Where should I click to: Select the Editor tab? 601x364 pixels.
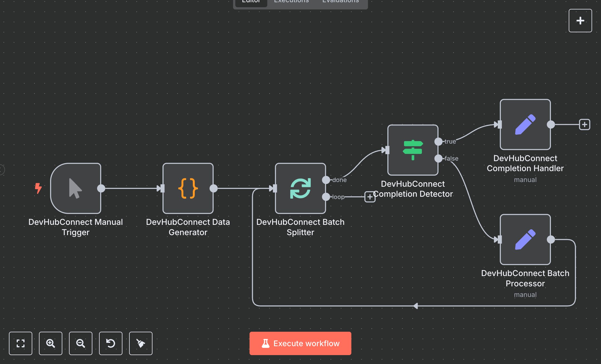coord(250,2)
